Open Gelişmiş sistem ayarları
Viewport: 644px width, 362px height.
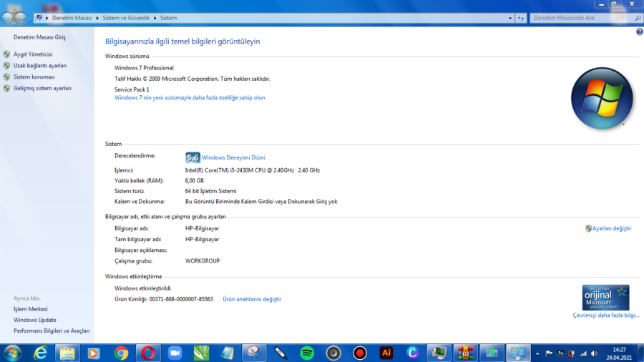42,88
